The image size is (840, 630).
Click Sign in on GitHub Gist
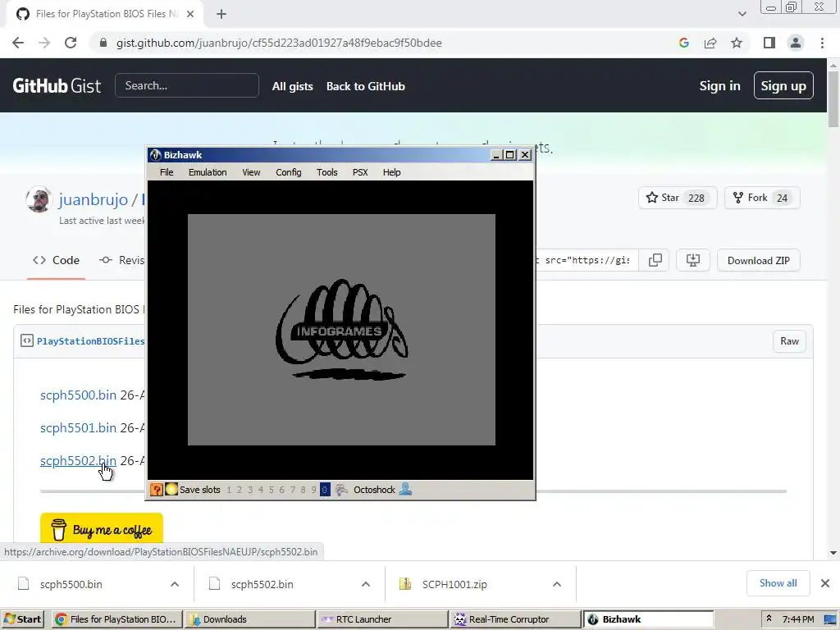click(x=719, y=85)
